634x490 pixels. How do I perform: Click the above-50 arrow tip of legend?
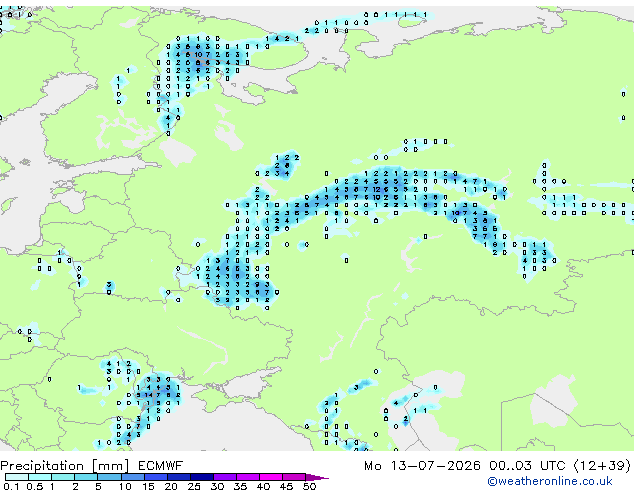tap(317, 477)
